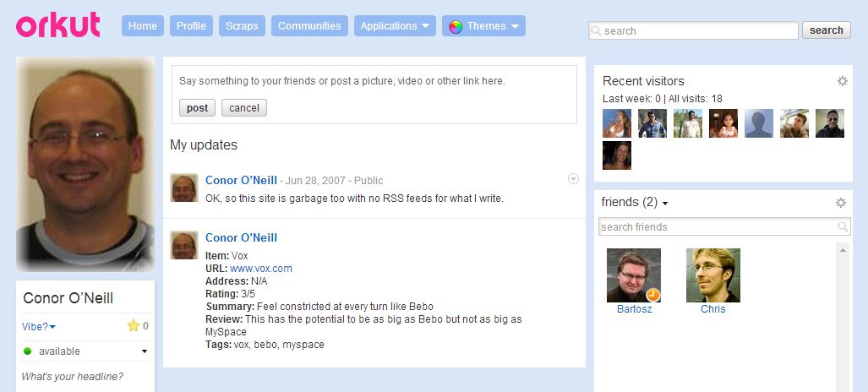Click into the search friends field

coord(724,226)
